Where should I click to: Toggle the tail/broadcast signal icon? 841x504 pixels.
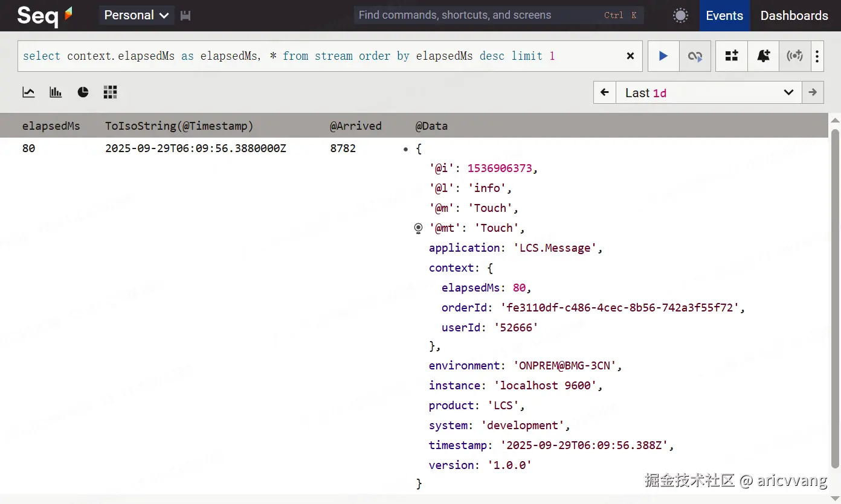[x=794, y=56]
